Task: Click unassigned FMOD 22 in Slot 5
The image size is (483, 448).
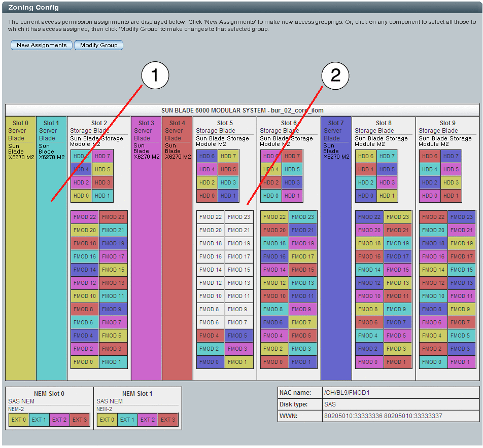Action: [x=211, y=217]
